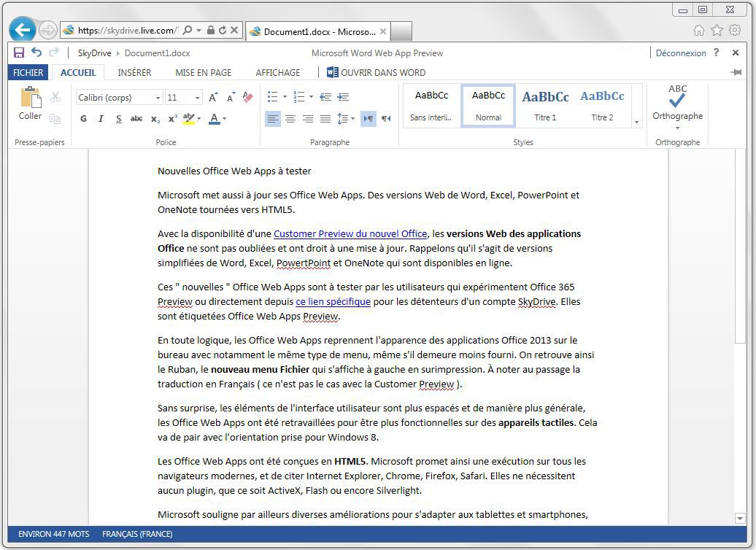Toggle the numbered list

click(299, 97)
